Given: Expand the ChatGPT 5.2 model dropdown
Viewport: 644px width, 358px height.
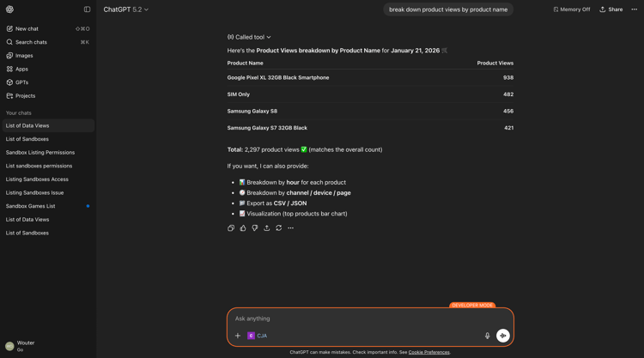Looking at the screenshot, I should 125,9.
